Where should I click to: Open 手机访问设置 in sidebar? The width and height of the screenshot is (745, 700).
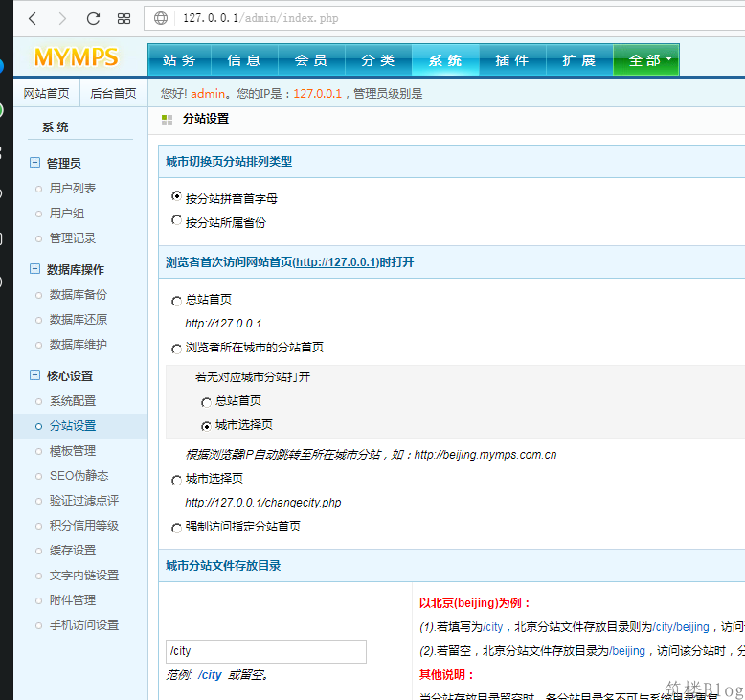pos(84,625)
